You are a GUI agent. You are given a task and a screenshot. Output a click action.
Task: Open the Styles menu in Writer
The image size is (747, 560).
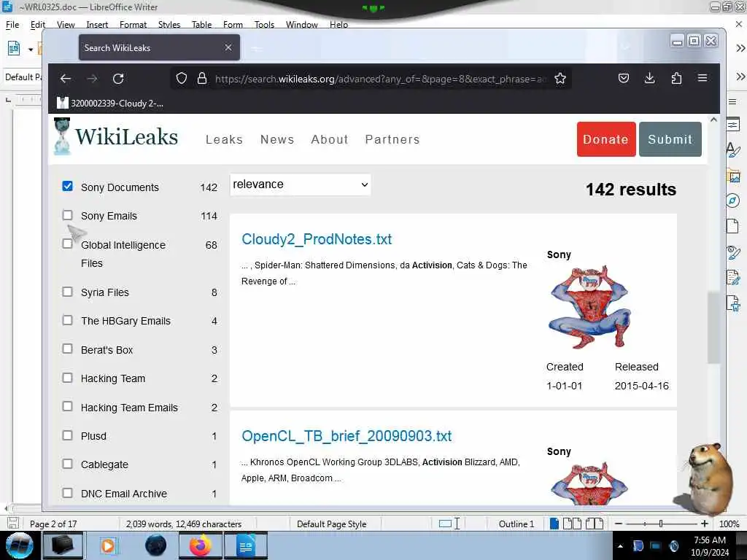pos(169,25)
